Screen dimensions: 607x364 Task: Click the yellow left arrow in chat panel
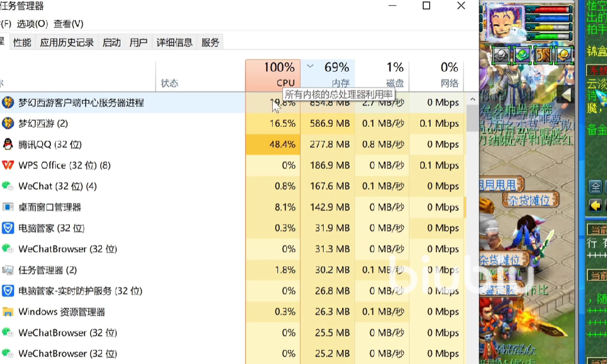coord(595,206)
